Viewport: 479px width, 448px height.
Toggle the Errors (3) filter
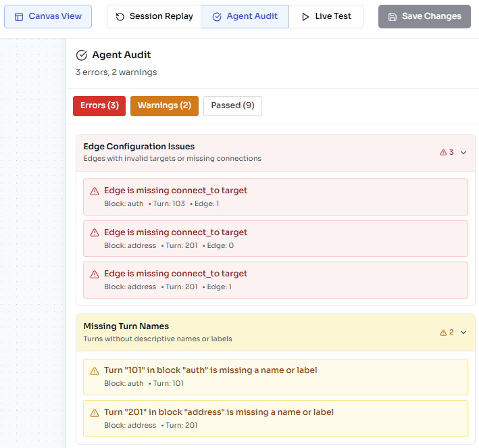[x=99, y=105]
